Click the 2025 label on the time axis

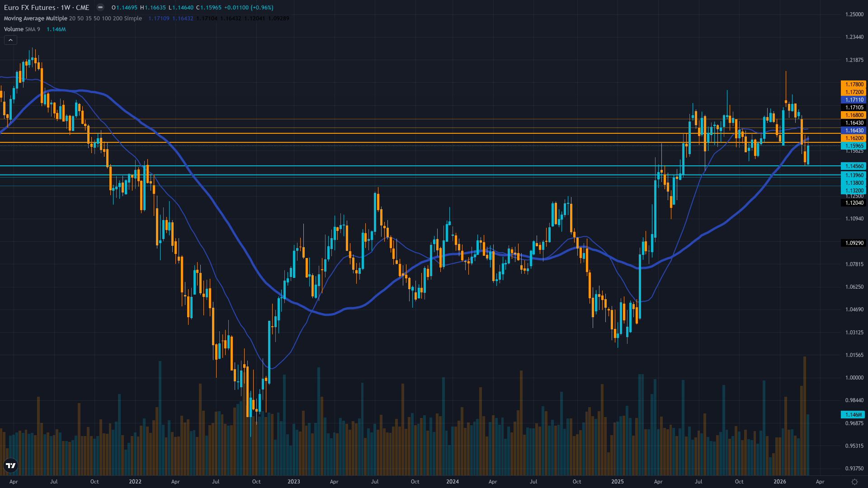pos(618,482)
